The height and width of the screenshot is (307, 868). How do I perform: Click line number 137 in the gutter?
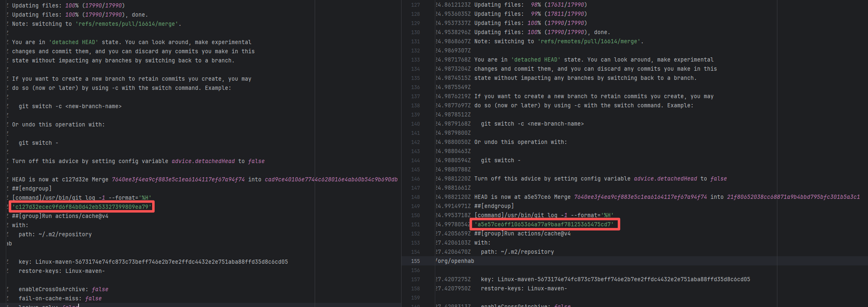click(415, 97)
